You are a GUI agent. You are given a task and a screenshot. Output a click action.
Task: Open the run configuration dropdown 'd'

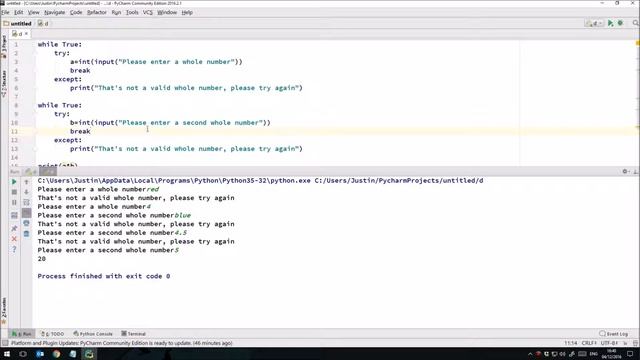(593, 23)
